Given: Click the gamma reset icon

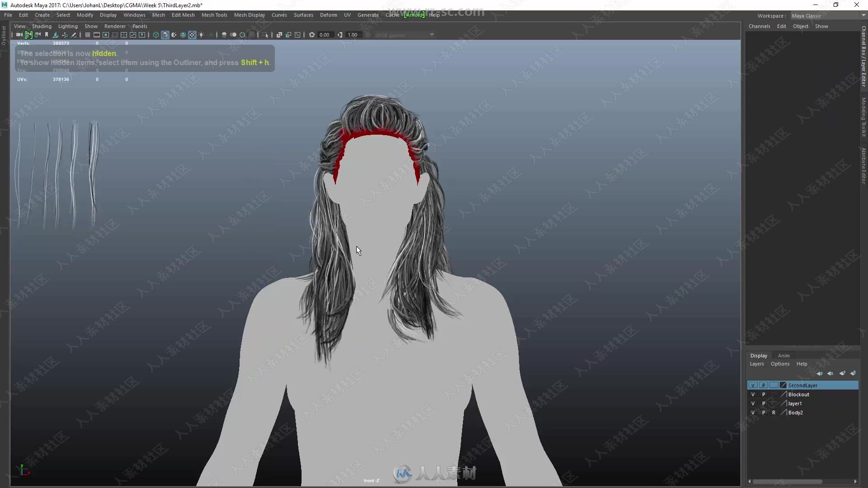Looking at the screenshot, I should coord(340,35).
